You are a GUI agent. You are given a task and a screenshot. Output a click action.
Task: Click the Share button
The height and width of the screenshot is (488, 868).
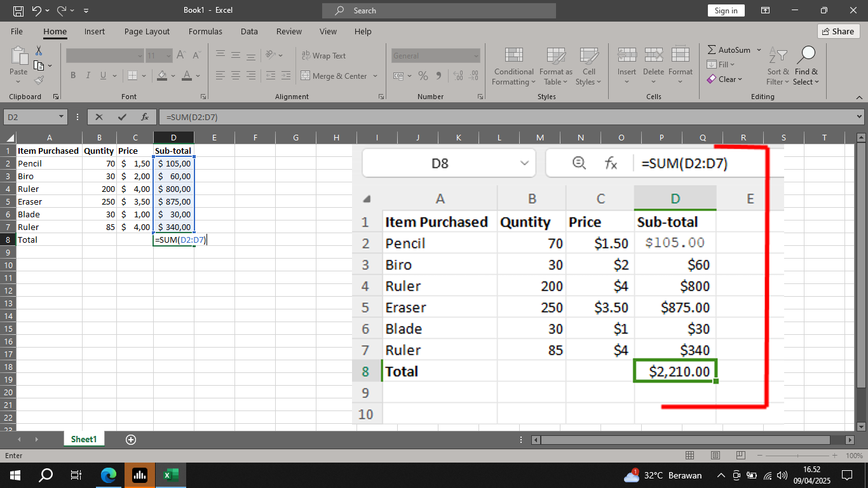click(x=838, y=31)
